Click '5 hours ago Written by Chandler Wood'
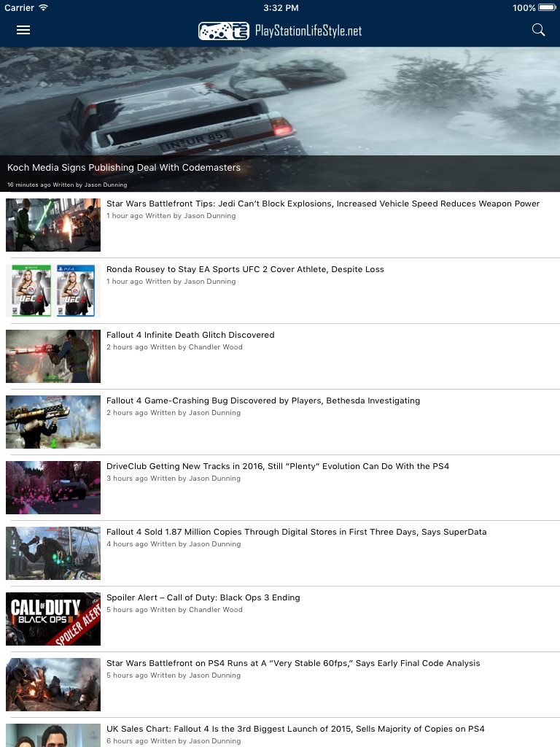Screen dimensions: 560x747 click(x=174, y=610)
